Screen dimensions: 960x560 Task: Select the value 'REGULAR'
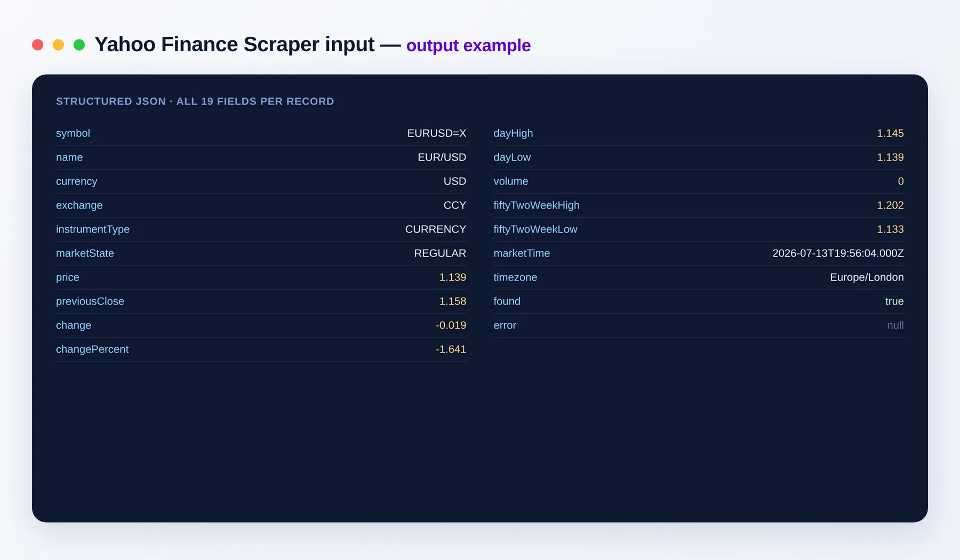(x=440, y=253)
